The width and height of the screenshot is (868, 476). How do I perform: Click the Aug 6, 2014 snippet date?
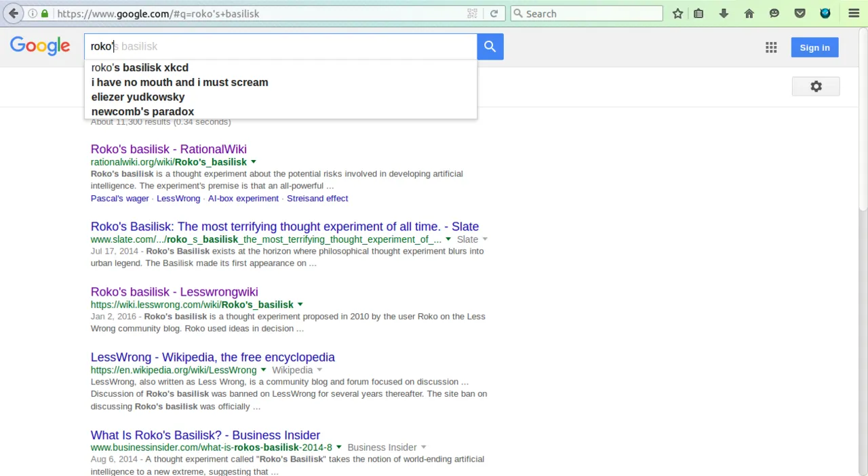coord(114,460)
